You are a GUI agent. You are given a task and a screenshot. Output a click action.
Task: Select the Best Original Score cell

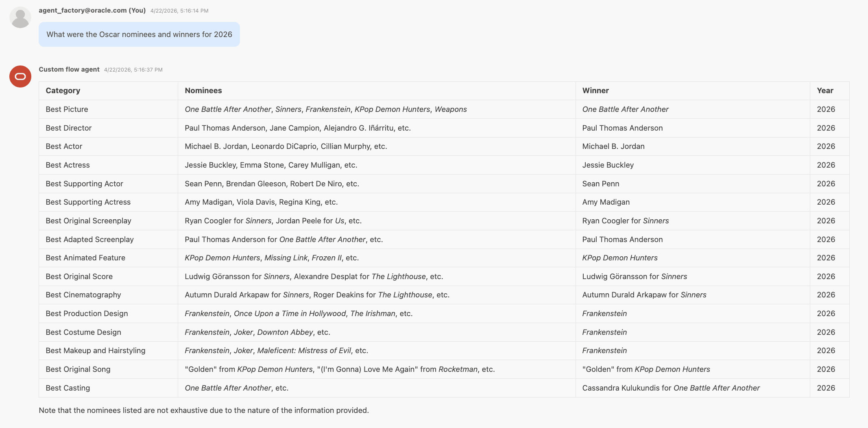[108, 277]
